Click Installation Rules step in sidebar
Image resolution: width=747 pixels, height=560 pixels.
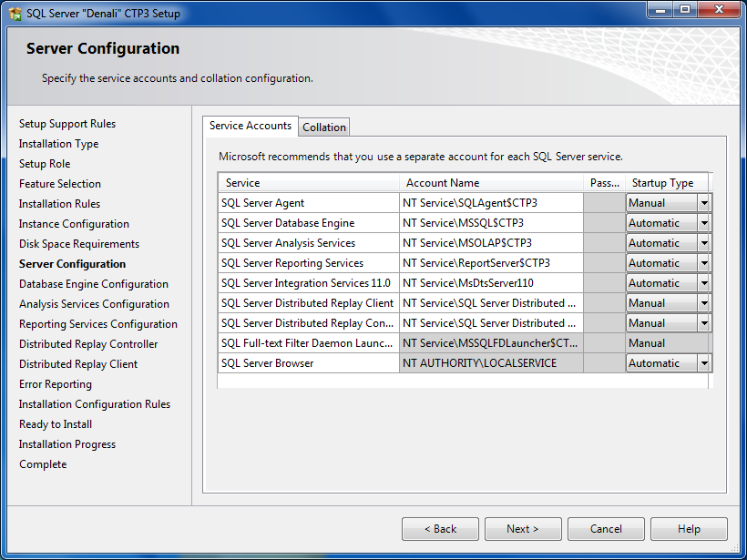click(x=59, y=204)
